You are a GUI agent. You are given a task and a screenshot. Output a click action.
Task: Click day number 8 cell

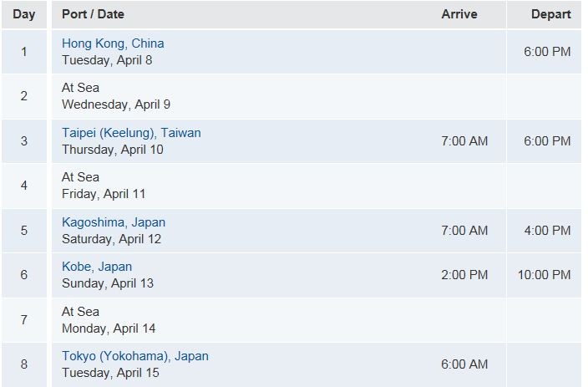[x=24, y=364]
